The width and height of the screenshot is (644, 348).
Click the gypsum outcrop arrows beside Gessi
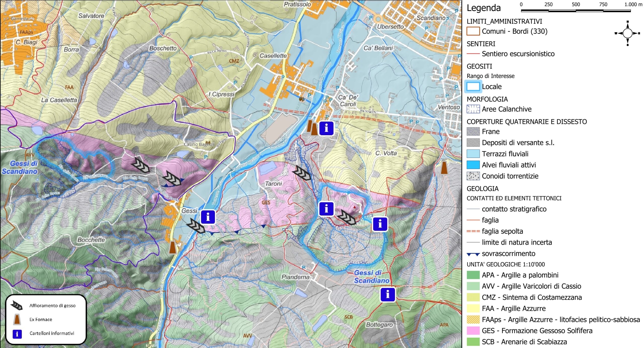(x=196, y=226)
